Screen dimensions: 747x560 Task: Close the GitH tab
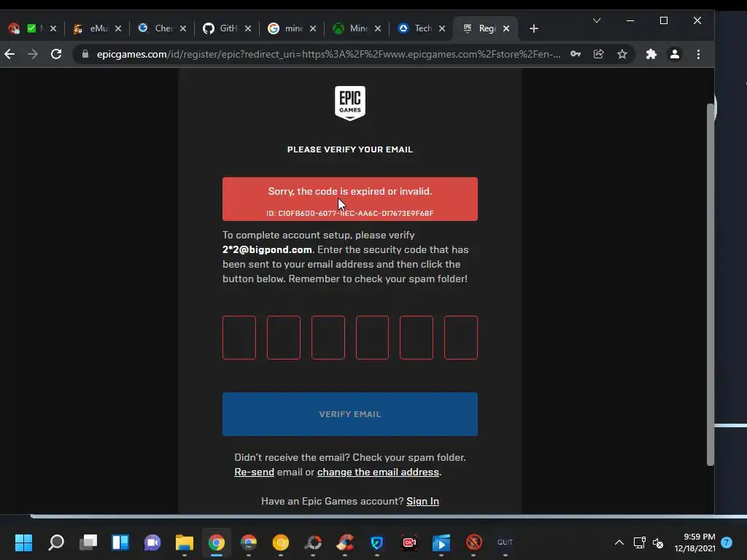[x=248, y=28]
